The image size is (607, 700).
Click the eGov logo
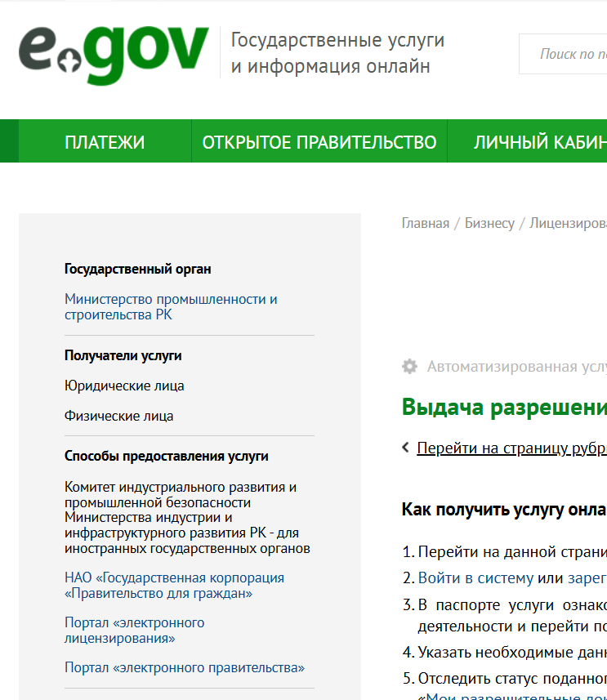(x=114, y=55)
